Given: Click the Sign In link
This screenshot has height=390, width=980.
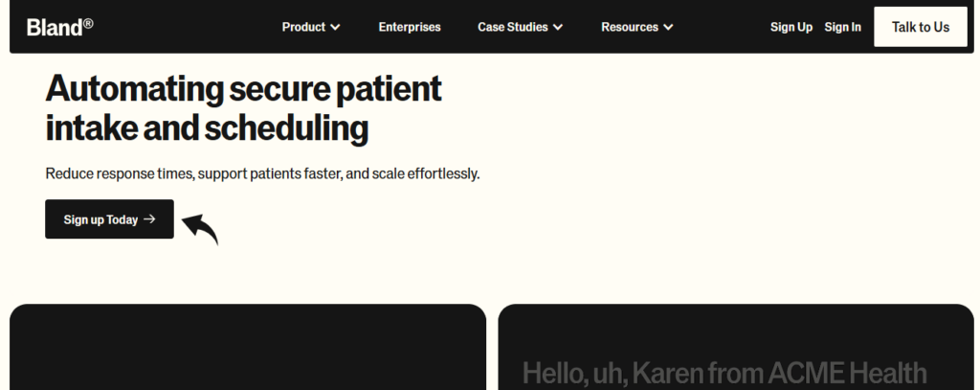Looking at the screenshot, I should coord(842,27).
